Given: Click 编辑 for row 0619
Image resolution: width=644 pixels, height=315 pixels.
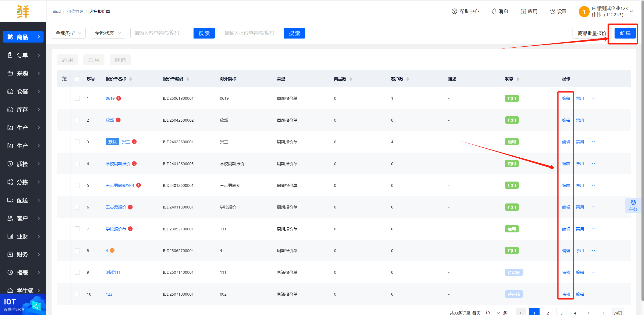Looking at the screenshot, I should pyautogui.click(x=566, y=98).
